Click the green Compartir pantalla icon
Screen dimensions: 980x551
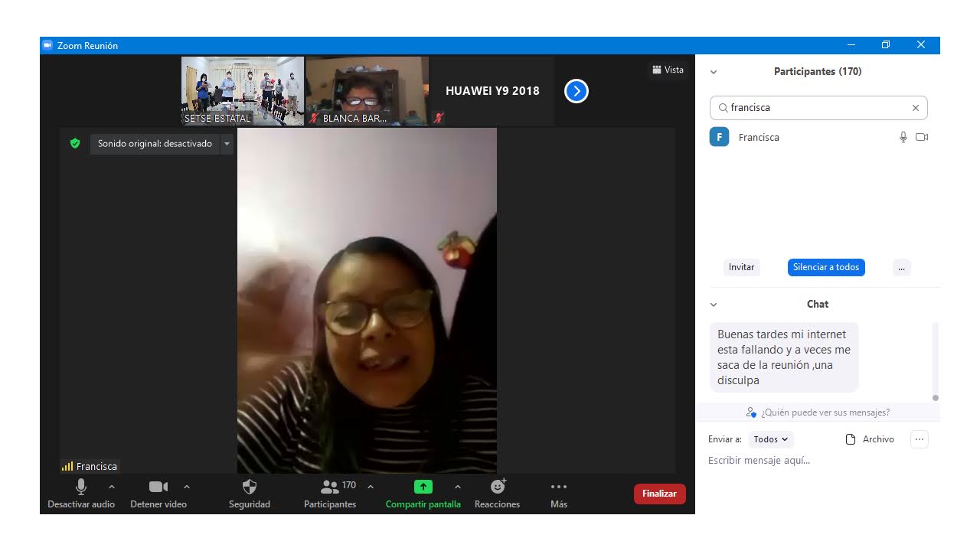tap(423, 487)
